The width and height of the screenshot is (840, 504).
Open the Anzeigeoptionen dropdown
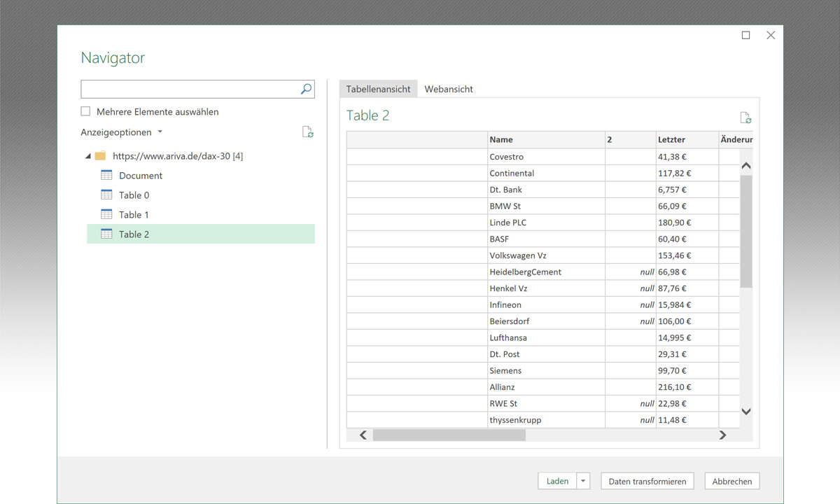coord(122,132)
